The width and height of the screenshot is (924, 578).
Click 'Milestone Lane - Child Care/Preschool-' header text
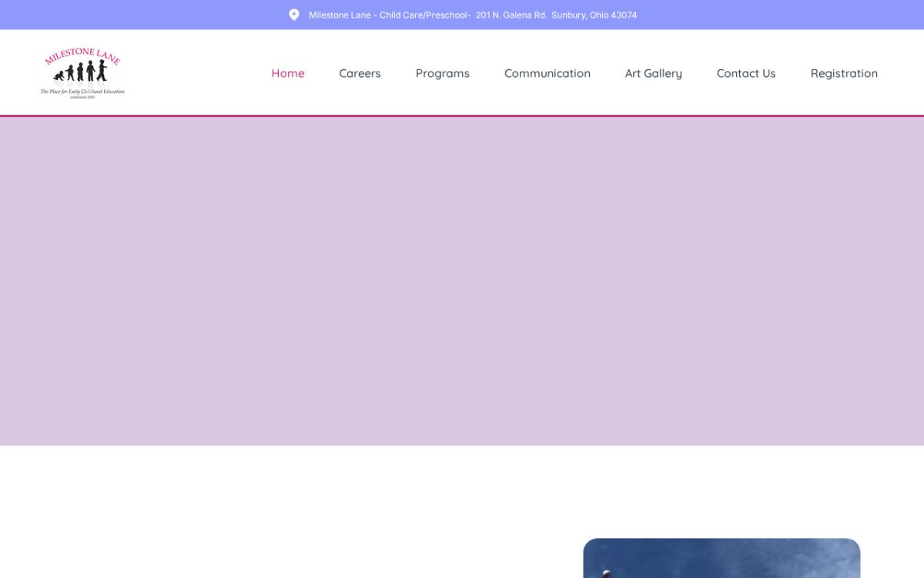[390, 15]
